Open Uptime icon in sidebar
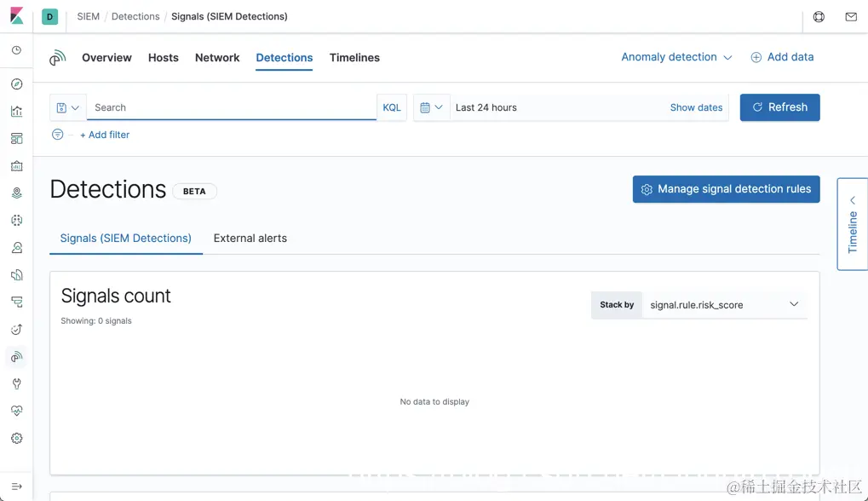868x501 pixels. coord(16,330)
